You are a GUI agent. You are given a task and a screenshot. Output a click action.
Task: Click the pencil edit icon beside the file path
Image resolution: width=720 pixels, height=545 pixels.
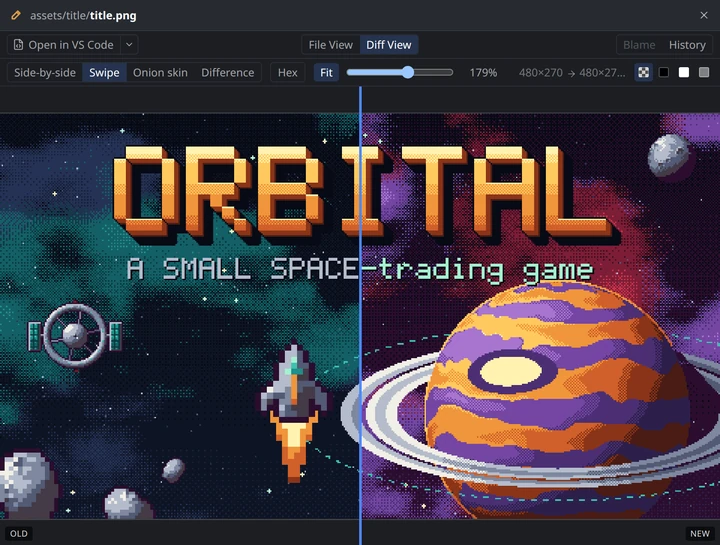click(x=16, y=15)
